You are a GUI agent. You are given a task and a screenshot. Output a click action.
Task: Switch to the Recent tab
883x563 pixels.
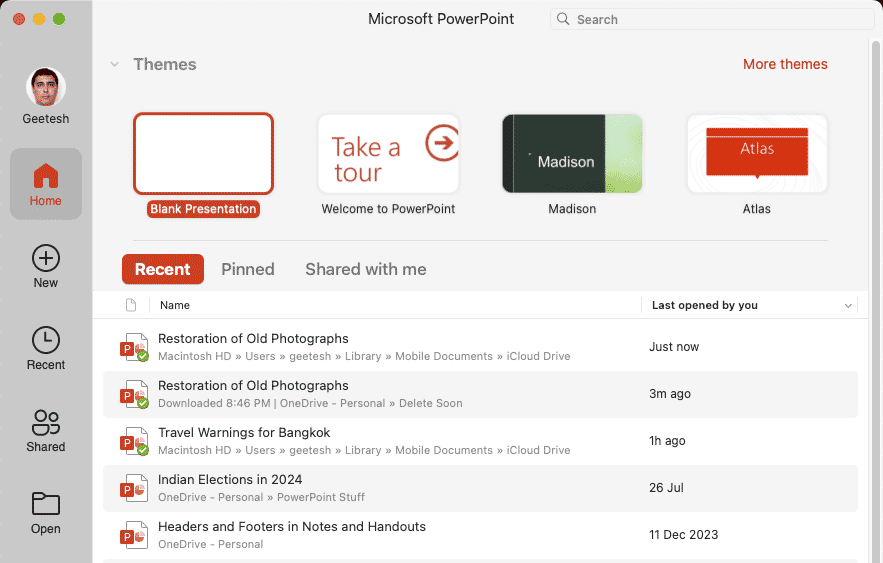click(163, 269)
